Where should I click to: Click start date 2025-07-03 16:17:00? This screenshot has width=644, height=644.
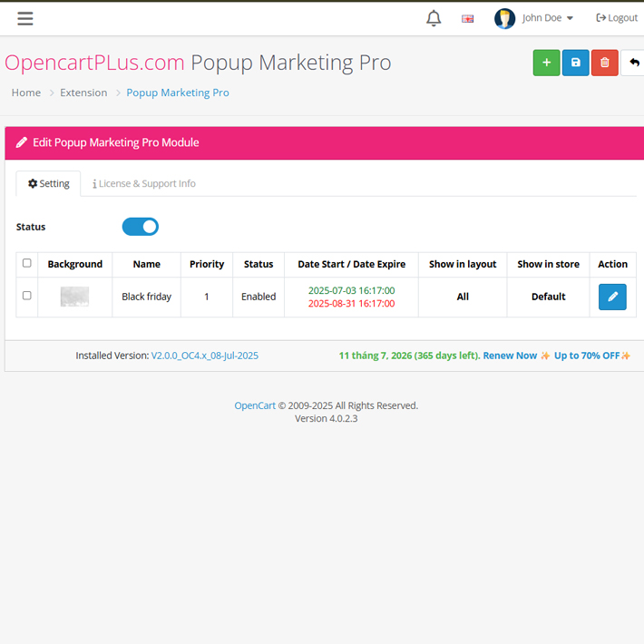click(352, 290)
